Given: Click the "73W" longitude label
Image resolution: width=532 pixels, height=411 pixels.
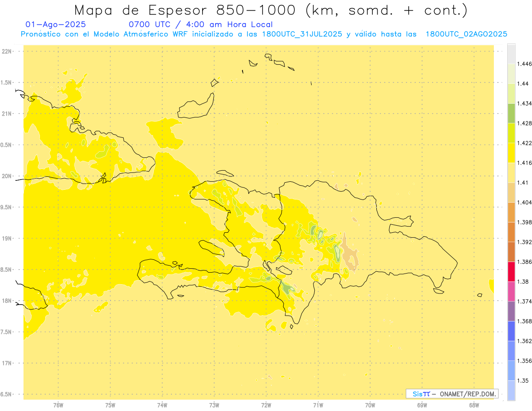Looking at the screenshot, I should 214,406.
